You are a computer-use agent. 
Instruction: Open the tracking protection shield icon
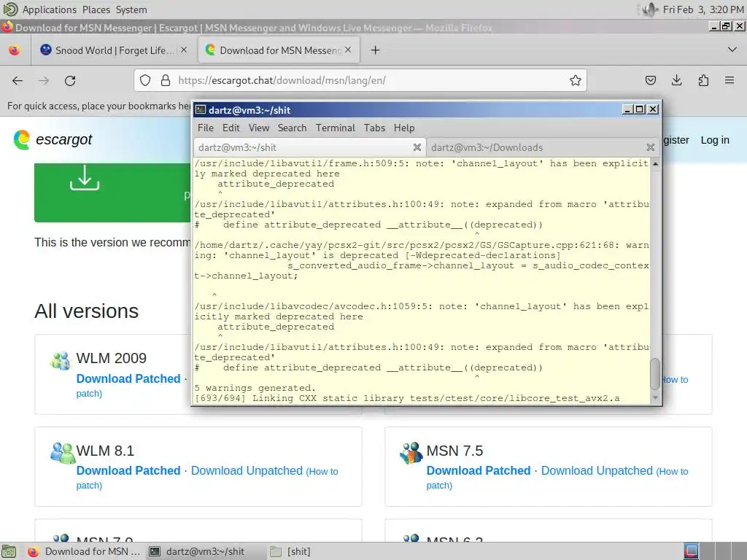[145, 80]
